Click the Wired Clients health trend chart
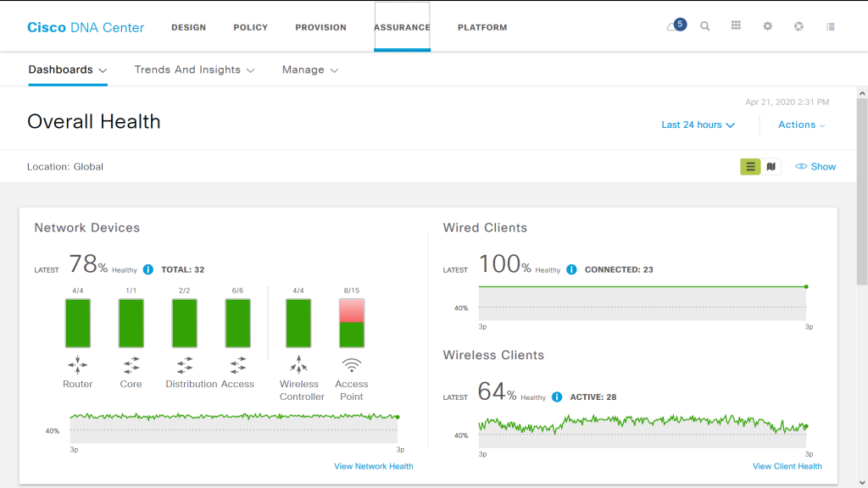 pyautogui.click(x=643, y=303)
